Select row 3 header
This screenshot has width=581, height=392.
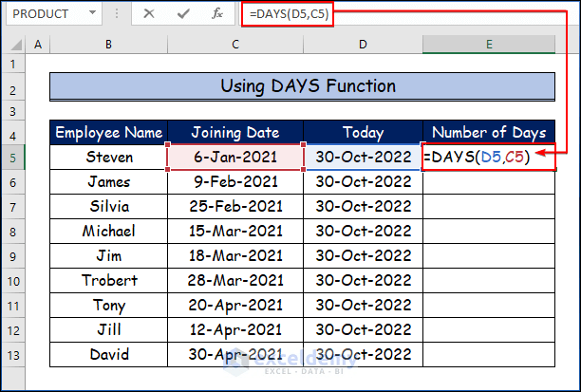13,111
